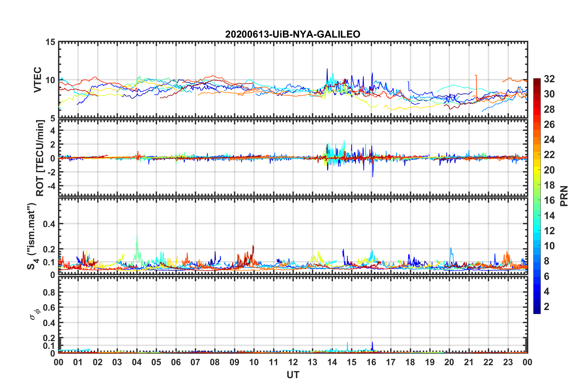The height and width of the screenshot is (392, 586).
Task: Click colorbar tick label 24
Action: click(x=549, y=140)
